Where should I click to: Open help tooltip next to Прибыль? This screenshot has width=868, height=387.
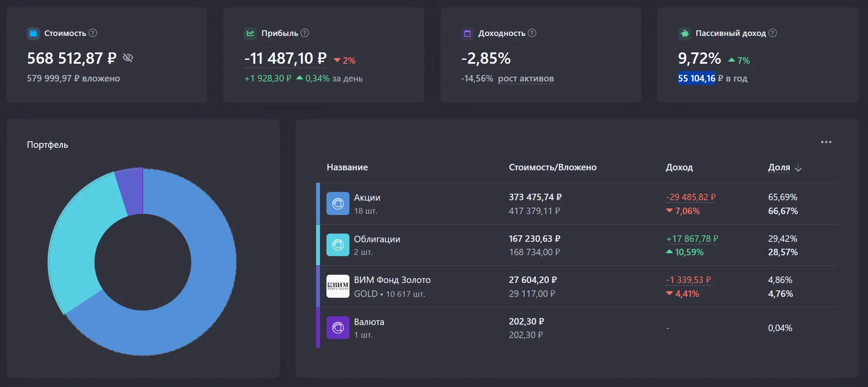[305, 33]
